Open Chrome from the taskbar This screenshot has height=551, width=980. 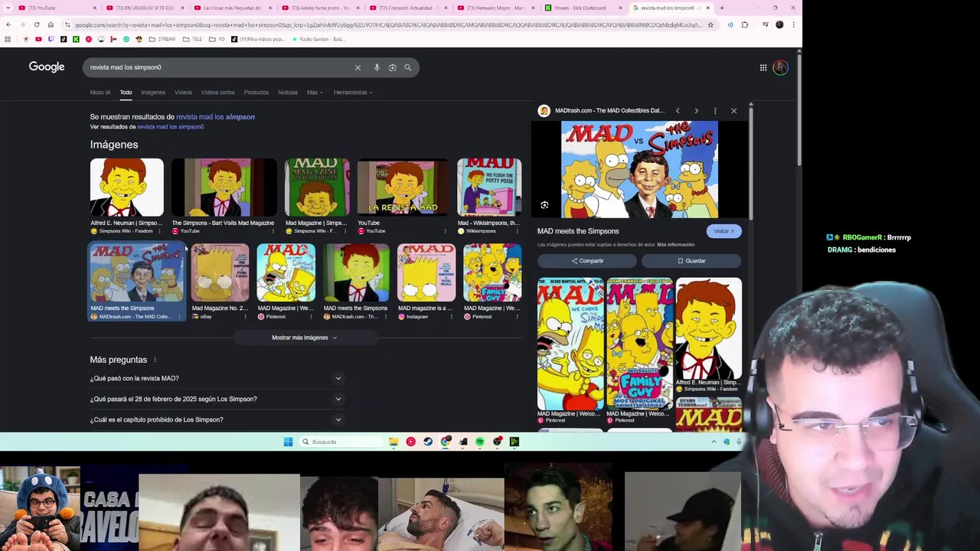click(446, 442)
